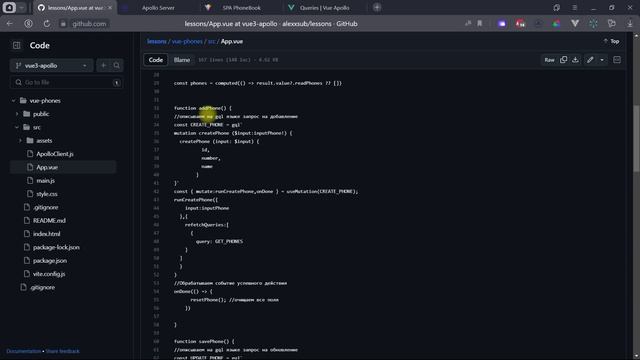Close the lessons/App.vue browser tab
The width and height of the screenshot is (640, 360).
tap(109, 8)
